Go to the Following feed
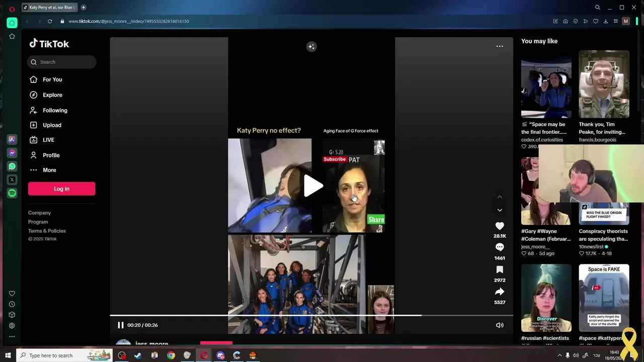The width and height of the screenshot is (644, 362). pyautogui.click(x=55, y=110)
